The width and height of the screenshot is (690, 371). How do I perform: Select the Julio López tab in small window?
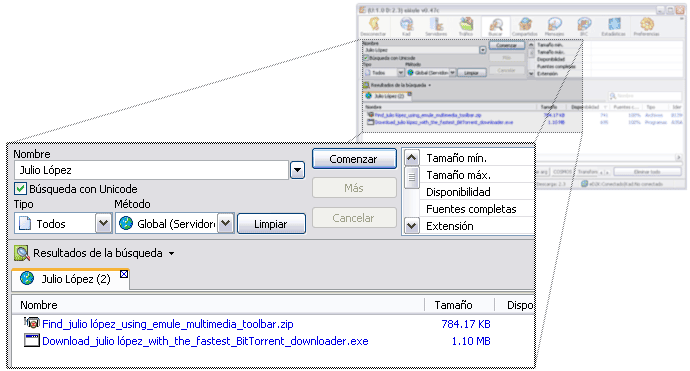[x=388, y=96]
